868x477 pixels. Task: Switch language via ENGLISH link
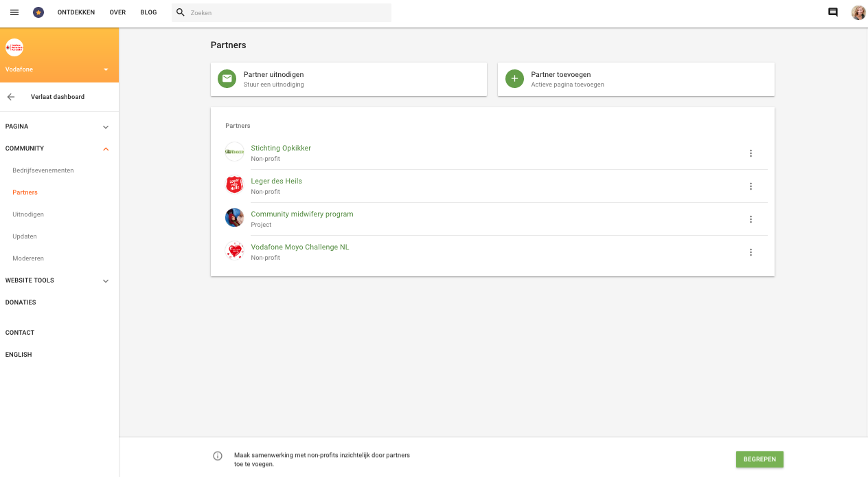[19, 355]
